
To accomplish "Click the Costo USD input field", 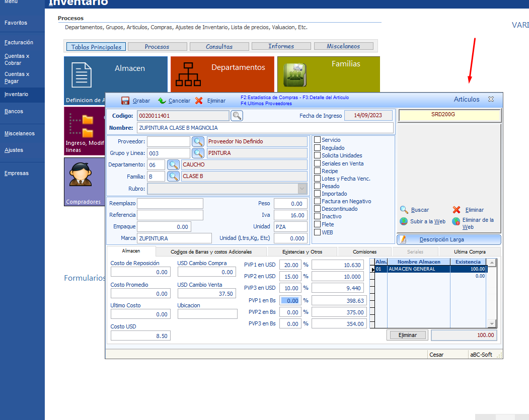I will point(140,335).
